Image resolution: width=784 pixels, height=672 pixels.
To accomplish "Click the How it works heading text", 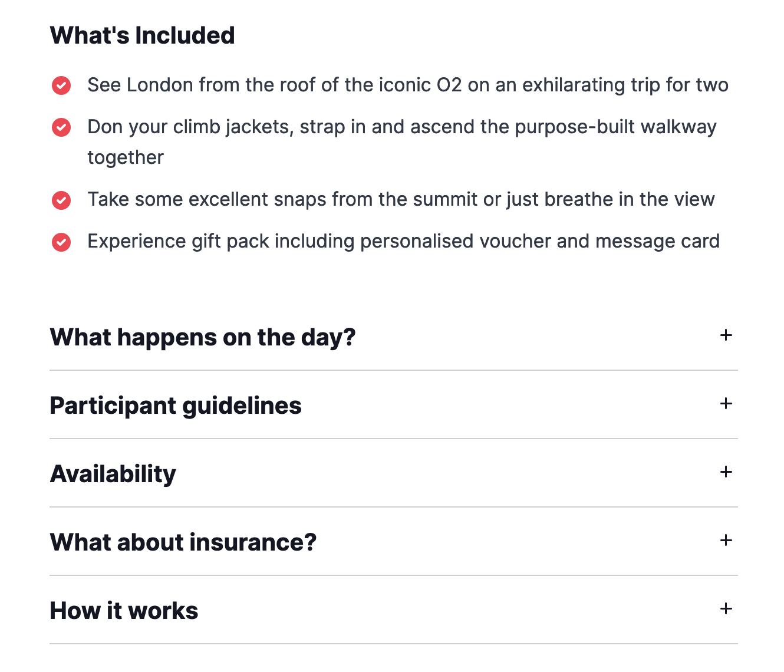I will (x=124, y=610).
